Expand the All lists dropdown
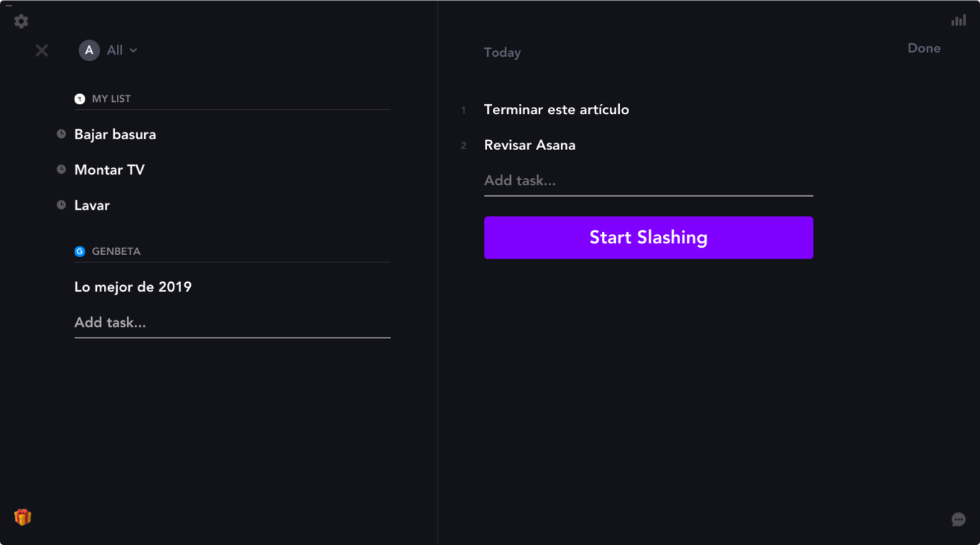 (x=122, y=50)
